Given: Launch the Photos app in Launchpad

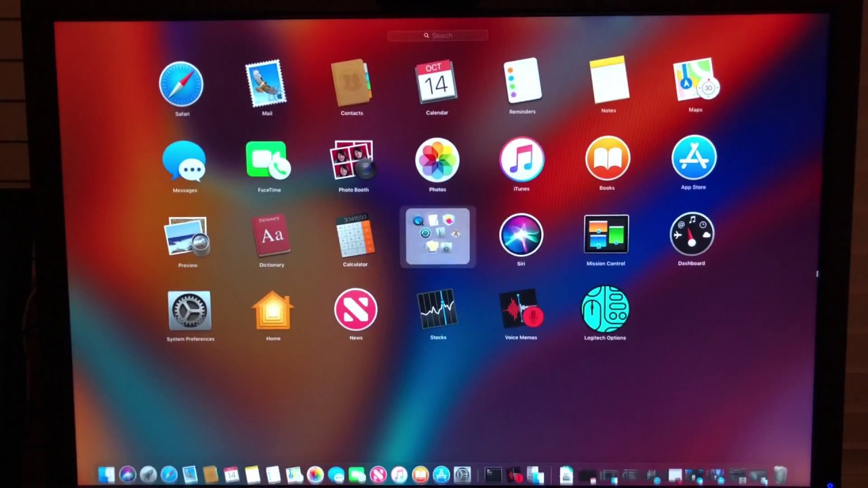Looking at the screenshot, I should (x=437, y=160).
